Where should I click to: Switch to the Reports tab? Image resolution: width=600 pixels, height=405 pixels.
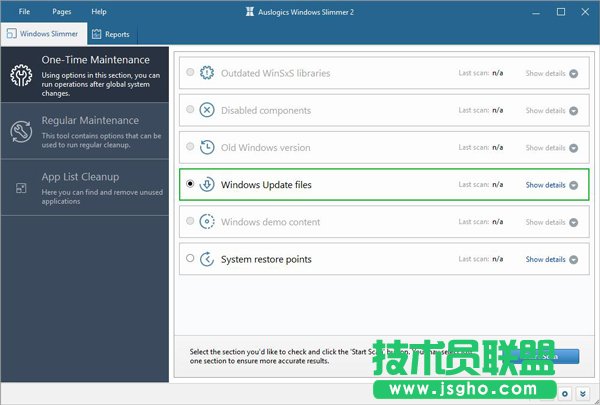[x=112, y=34]
